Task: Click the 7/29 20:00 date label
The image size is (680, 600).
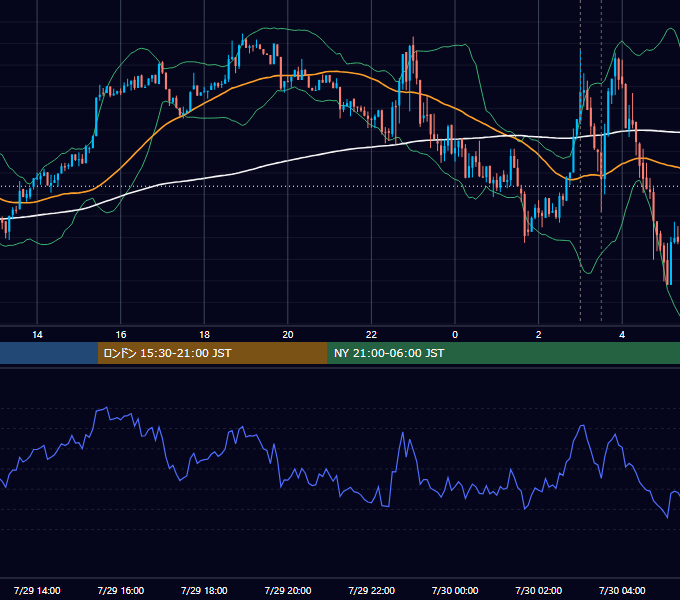Action: (x=288, y=590)
